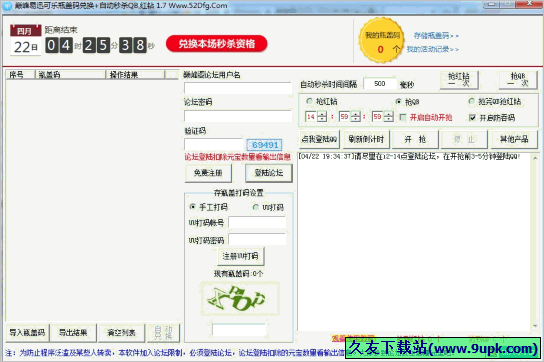
Task: Click the red 兑换本场秒杀资格 button
Action: tap(217, 44)
